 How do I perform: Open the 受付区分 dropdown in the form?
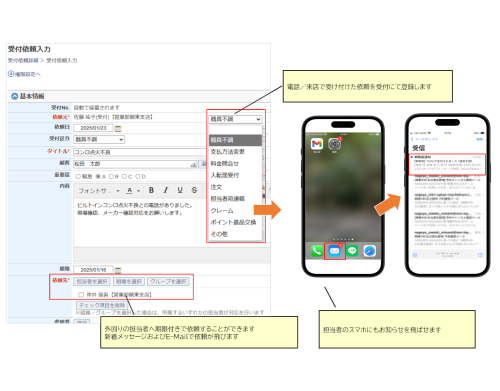[x=99, y=139]
